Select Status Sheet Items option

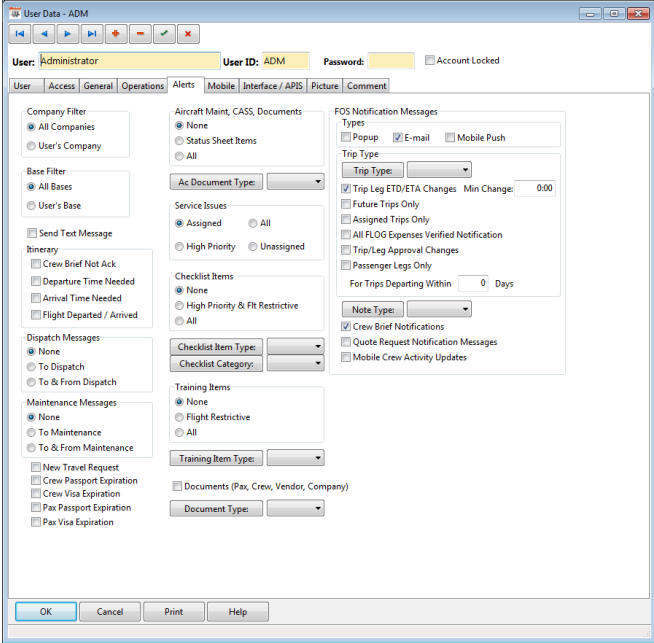(x=179, y=141)
